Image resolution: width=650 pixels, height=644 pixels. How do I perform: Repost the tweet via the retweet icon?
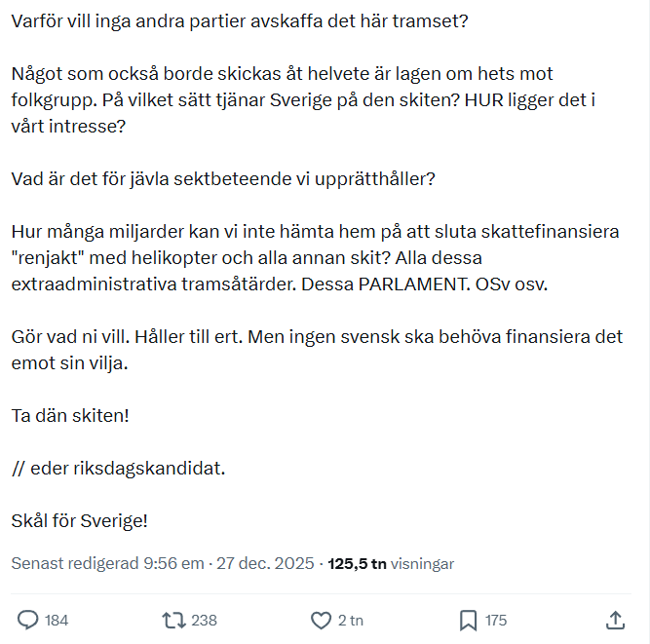(173, 620)
